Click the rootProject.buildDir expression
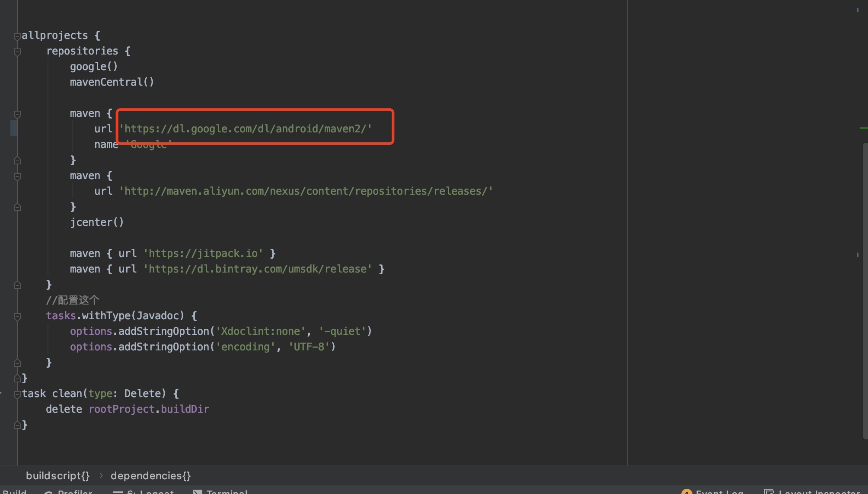 pyautogui.click(x=149, y=409)
